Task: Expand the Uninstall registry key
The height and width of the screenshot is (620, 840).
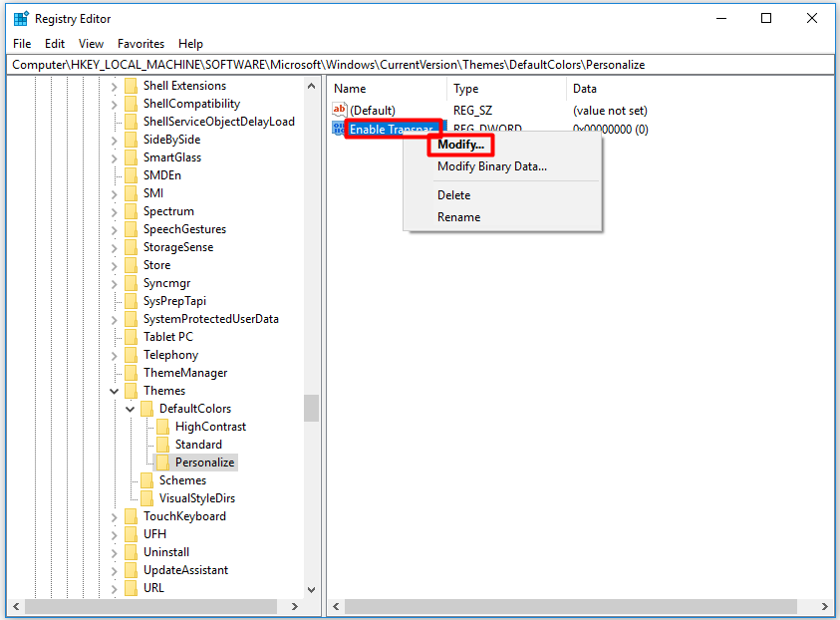Action: click(114, 551)
